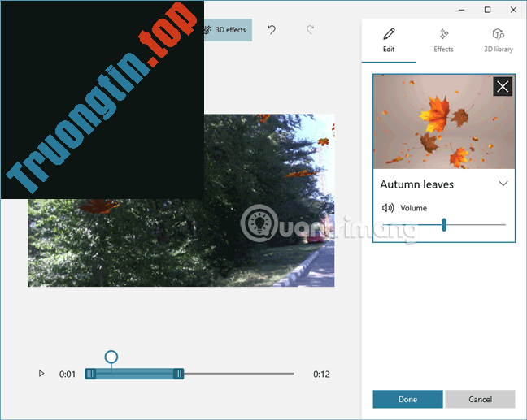Click the Autumn leaves effect title

(x=416, y=184)
